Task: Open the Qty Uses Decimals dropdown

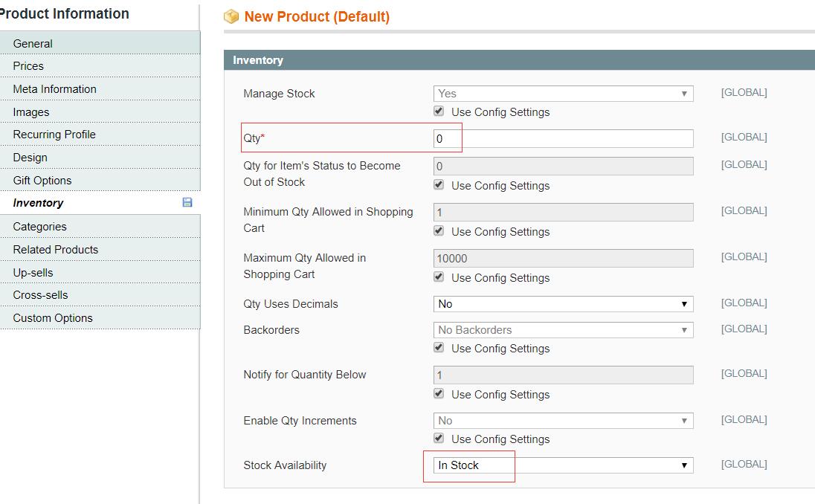Action: click(563, 304)
